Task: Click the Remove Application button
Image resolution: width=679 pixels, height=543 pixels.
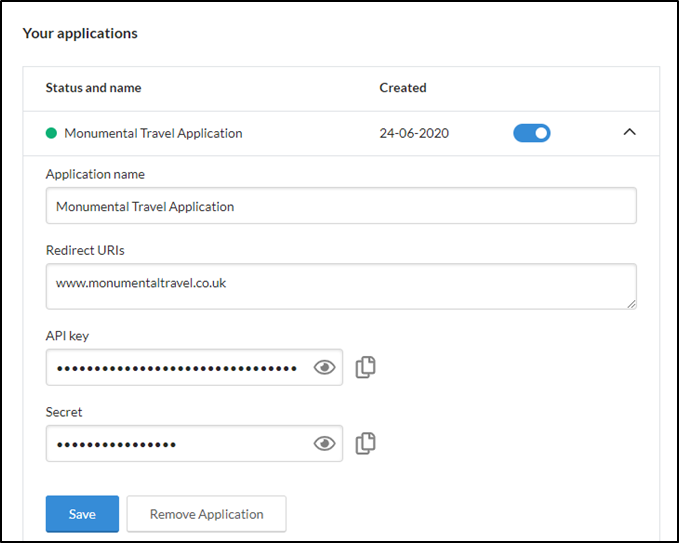Action: click(x=206, y=514)
